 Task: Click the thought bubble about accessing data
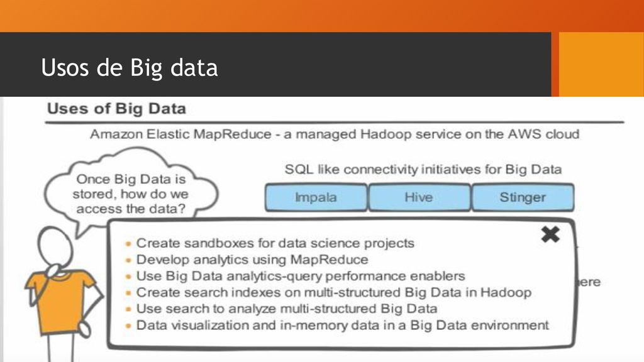pos(131,189)
